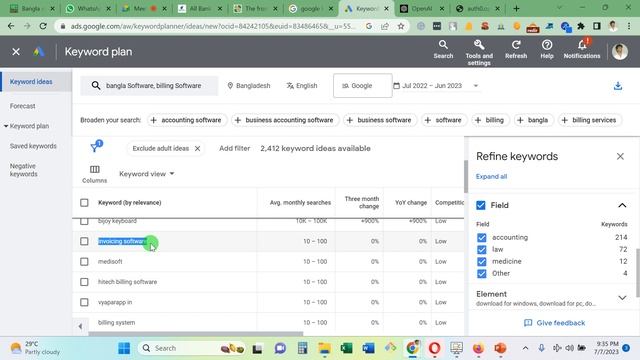Close the Refine keywords panel
Screen dimensions: 640x360
(x=620, y=156)
